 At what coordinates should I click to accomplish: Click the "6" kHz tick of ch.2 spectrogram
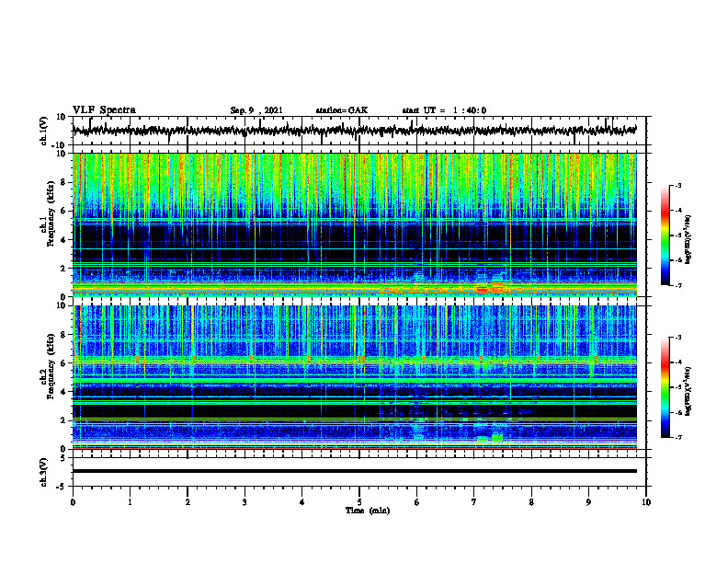(x=63, y=363)
